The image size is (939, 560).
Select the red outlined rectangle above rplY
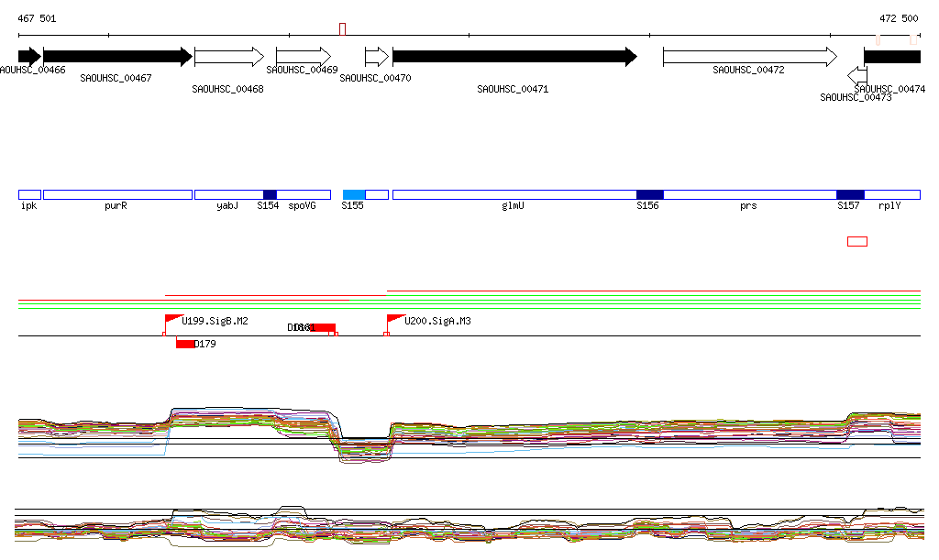pos(856,241)
